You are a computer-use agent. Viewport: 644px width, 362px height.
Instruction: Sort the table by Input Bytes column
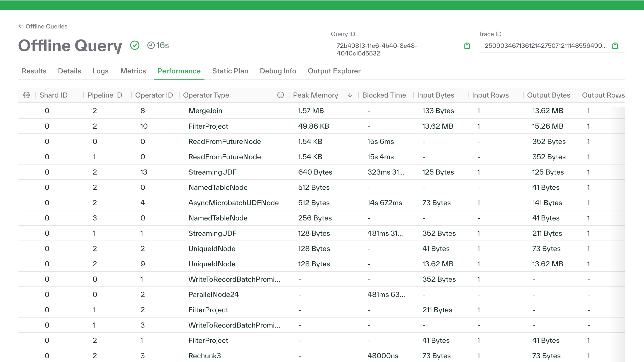(x=436, y=95)
